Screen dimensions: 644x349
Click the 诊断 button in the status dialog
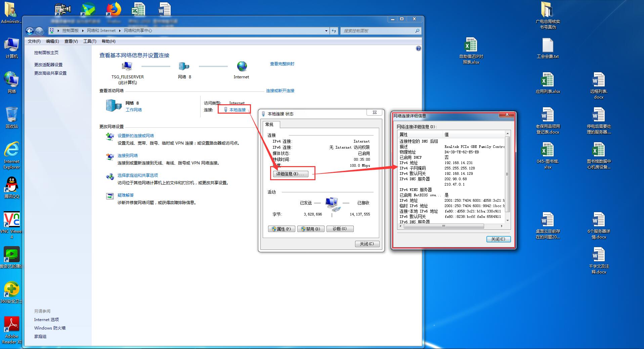click(340, 229)
